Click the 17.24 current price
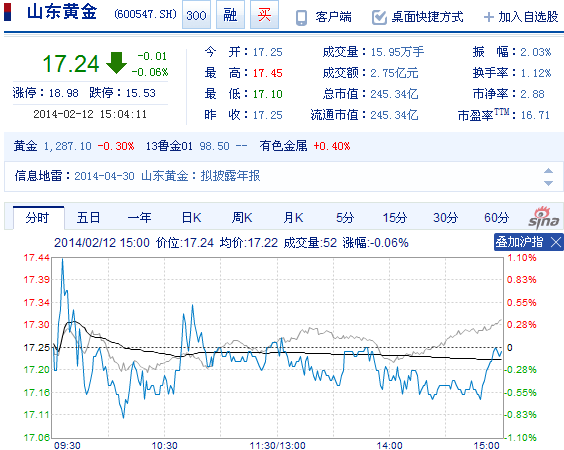564x450 pixels. pos(71,64)
